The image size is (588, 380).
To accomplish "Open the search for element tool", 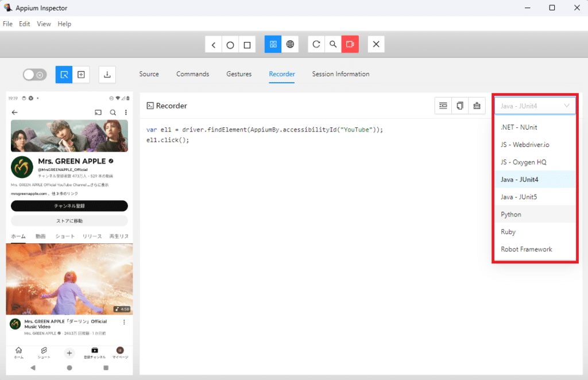I will [x=333, y=45].
